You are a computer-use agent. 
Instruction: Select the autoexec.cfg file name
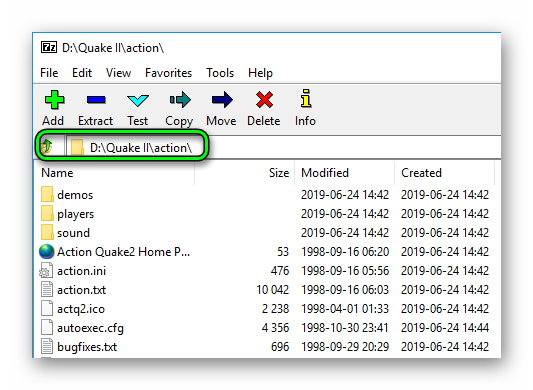point(90,328)
